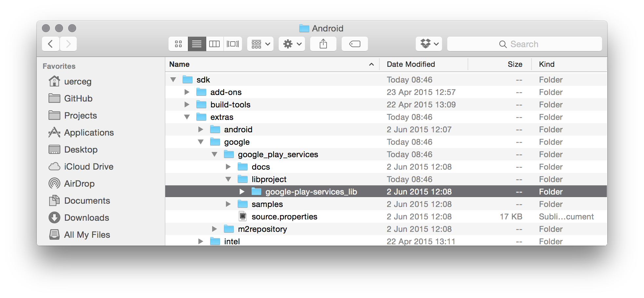Switch to icon view
This screenshot has height=298, width=644.
178,44
